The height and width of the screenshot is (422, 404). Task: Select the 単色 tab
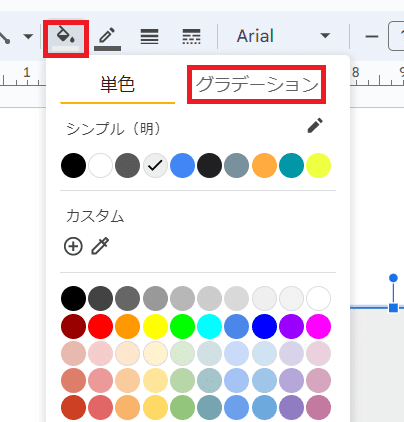(117, 84)
